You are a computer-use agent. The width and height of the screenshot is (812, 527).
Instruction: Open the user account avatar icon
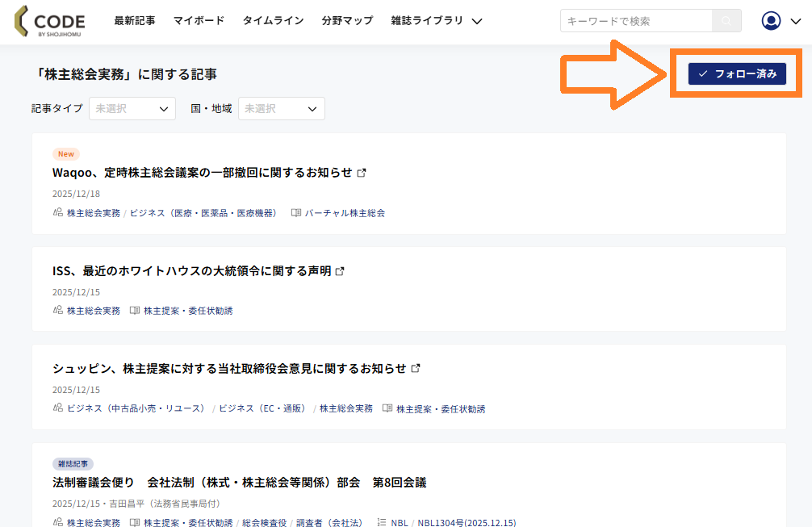coord(771,21)
